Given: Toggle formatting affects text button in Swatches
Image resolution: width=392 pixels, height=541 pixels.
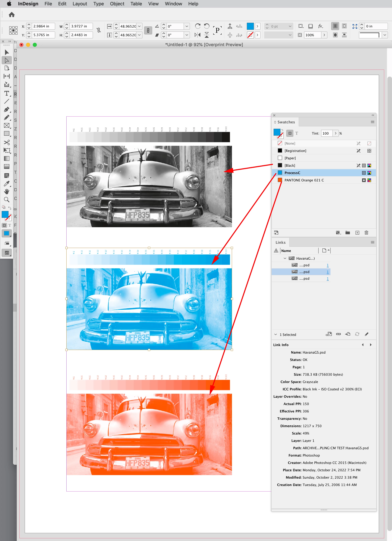Looking at the screenshot, I should pos(297,133).
